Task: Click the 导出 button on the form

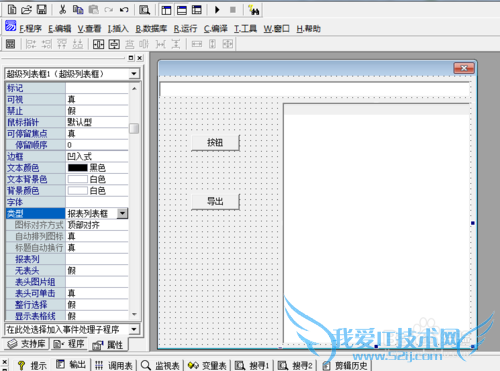Action: [215, 201]
